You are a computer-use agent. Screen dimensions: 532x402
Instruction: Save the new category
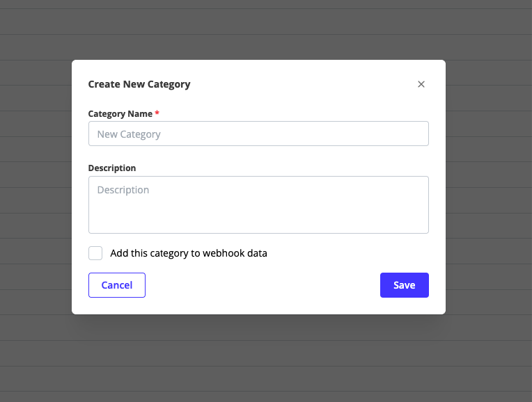coord(405,285)
